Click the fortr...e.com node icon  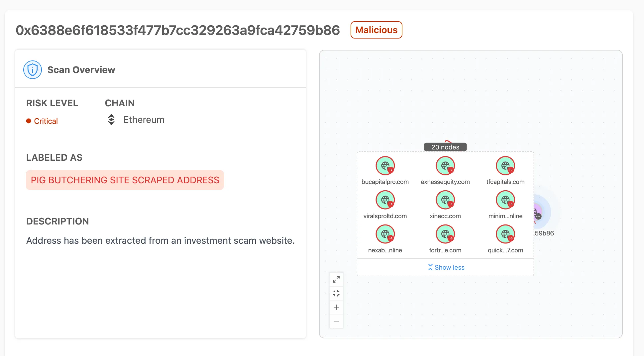[x=445, y=234]
